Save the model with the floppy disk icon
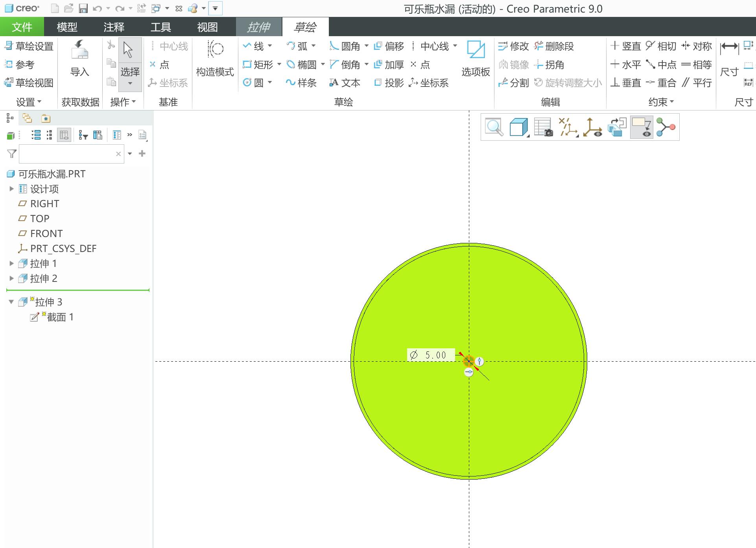756x548 pixels. pos(83,8)
